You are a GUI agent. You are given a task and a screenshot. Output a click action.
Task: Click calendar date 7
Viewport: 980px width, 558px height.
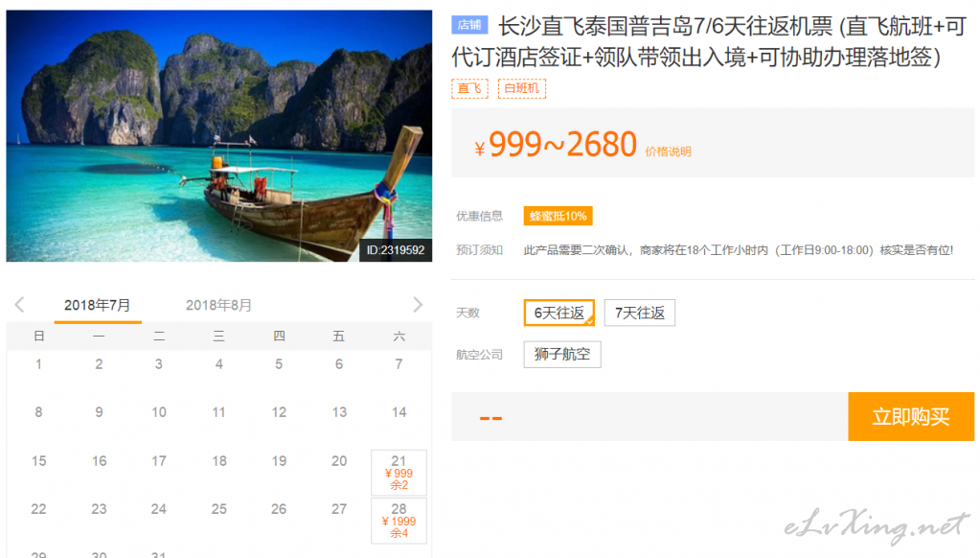[x=399, y=364]
